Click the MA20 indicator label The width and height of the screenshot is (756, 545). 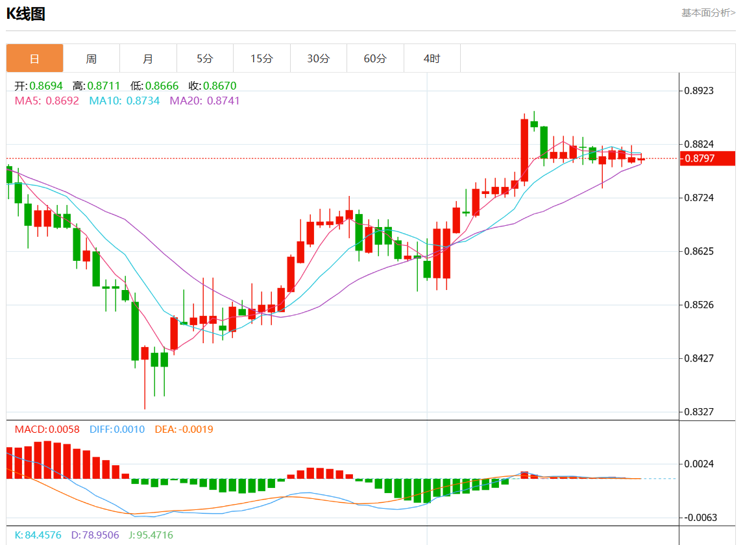(204, 101)
